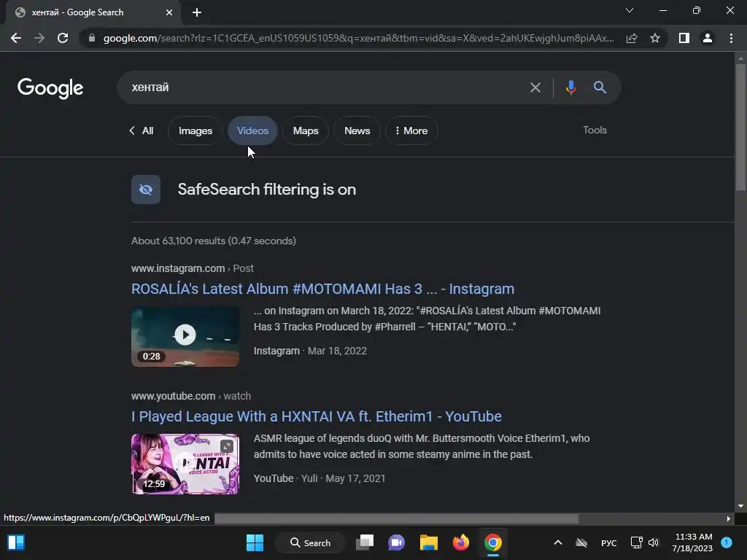Open the tab search chevron

tap(630, 10)
